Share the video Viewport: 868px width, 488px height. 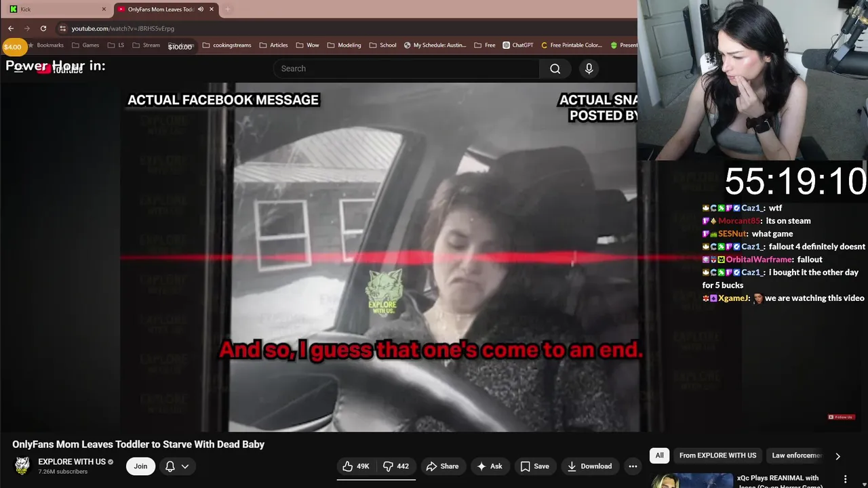pyautogui.click(x=442, y=466)
